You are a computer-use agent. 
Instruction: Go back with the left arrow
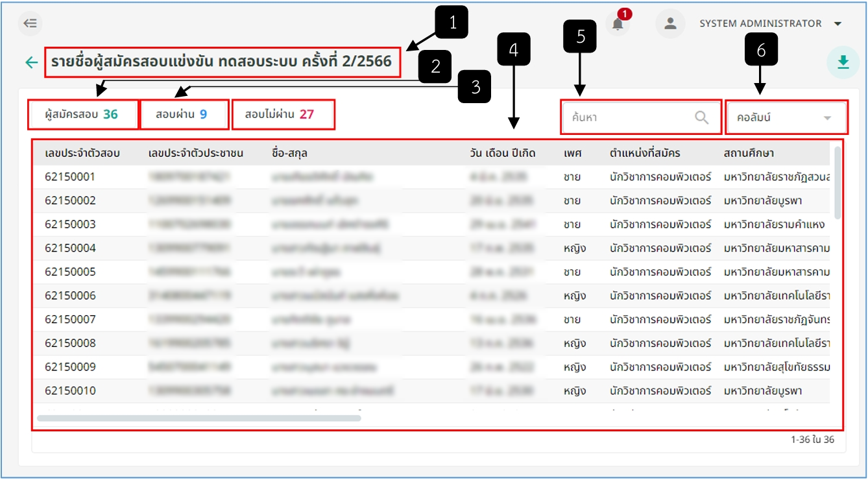[x=31, y=62]
